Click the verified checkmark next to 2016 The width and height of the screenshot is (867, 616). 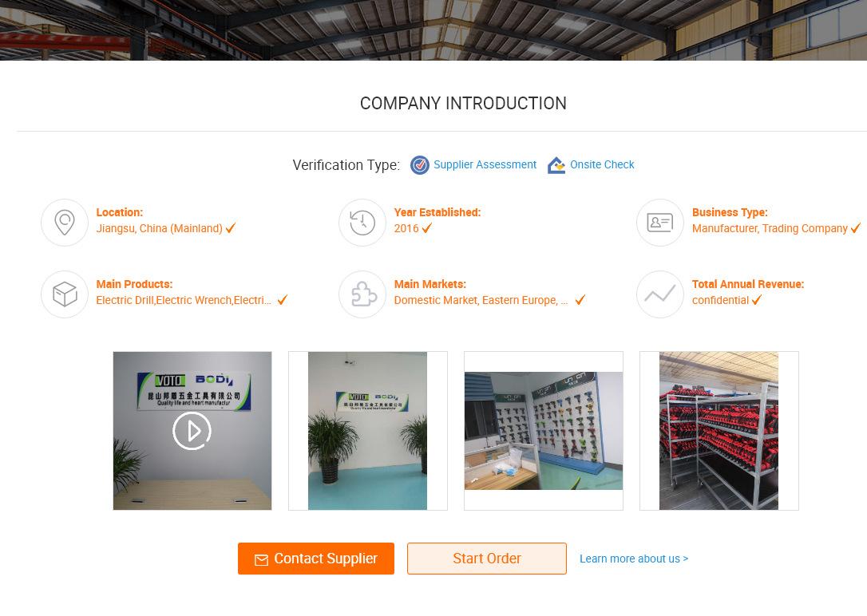[427, 228]
